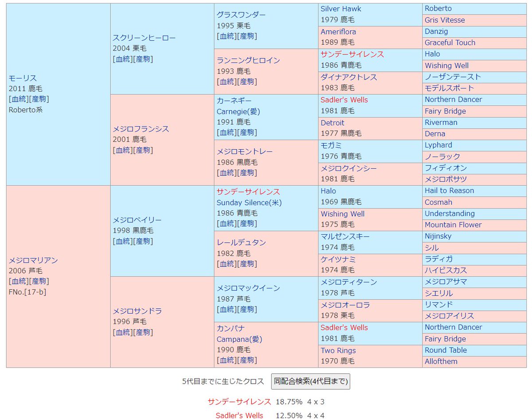Open the Danzig link
Image resolution: width=532 pixels, height=419 pixels.
[436, 31]
